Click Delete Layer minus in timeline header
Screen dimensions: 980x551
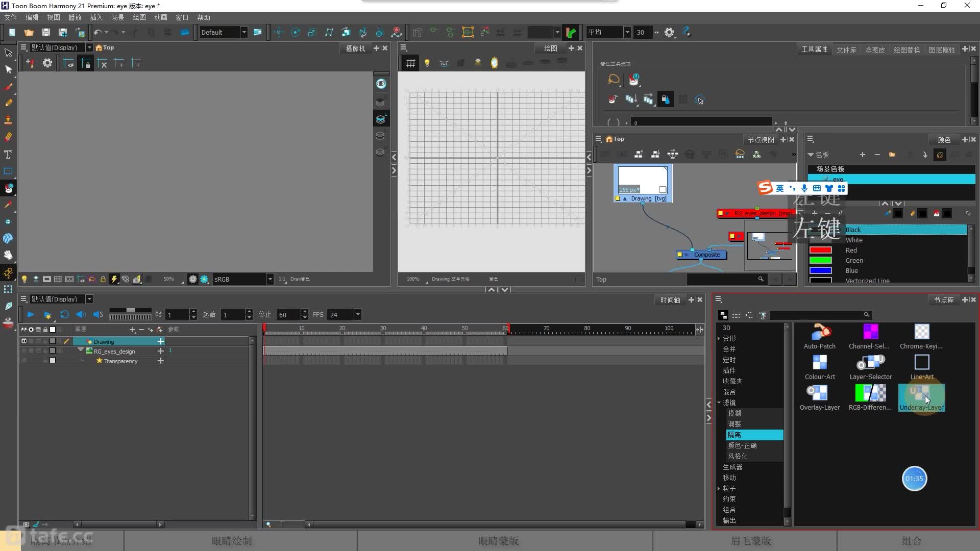pyautogui.click(x=141, y=330)
